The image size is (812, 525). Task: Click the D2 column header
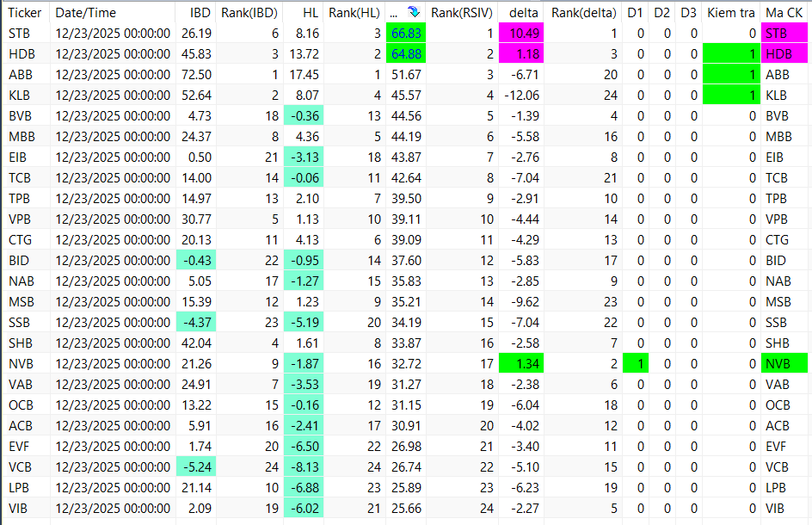click(661, 12)
